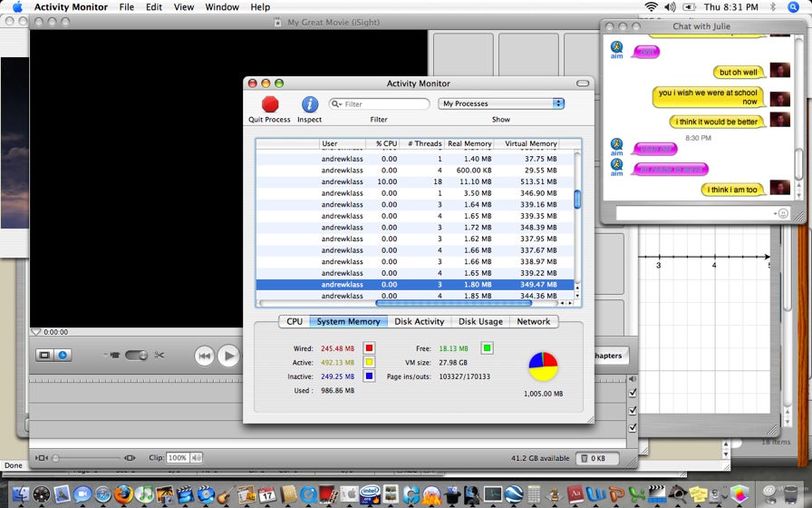This screenshot has height=508, width=812.
Task: Open the Inspect info button
Action: (310, 104)
